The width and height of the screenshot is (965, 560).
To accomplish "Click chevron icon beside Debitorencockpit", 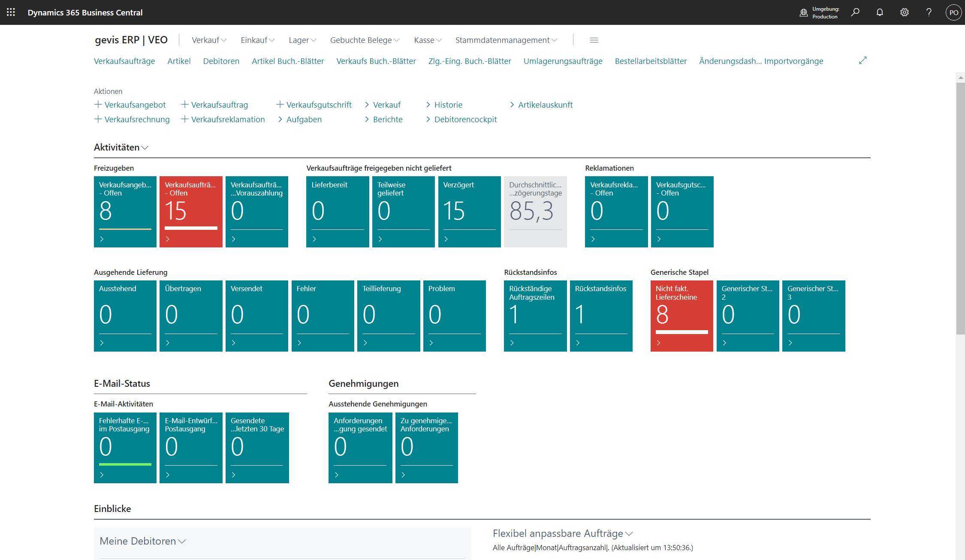I will pyautogui.click(x=428, y=119).
